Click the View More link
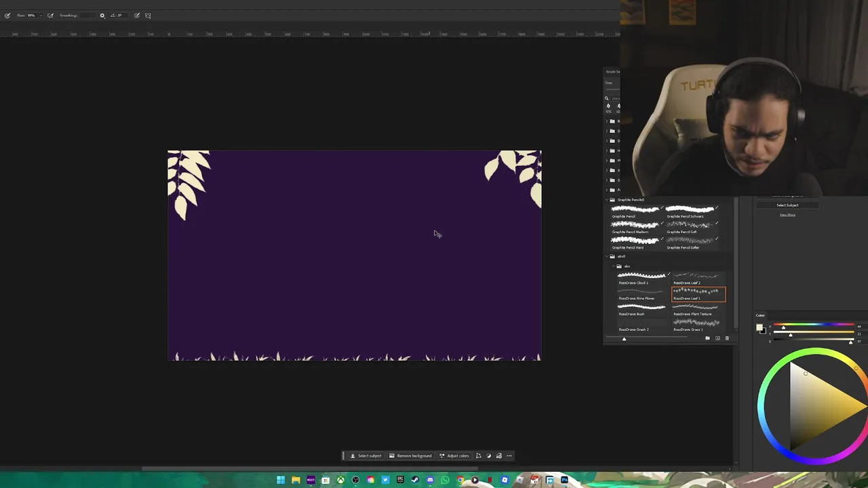The width and height of the screenshot is (868, 488). pos(787,215)
